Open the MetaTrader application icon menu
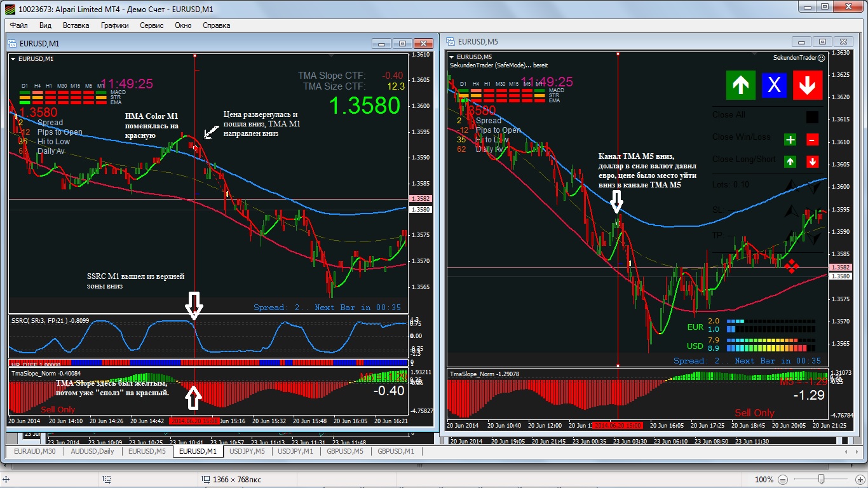The width and height of the screenshot is (868, 488). 9,9
